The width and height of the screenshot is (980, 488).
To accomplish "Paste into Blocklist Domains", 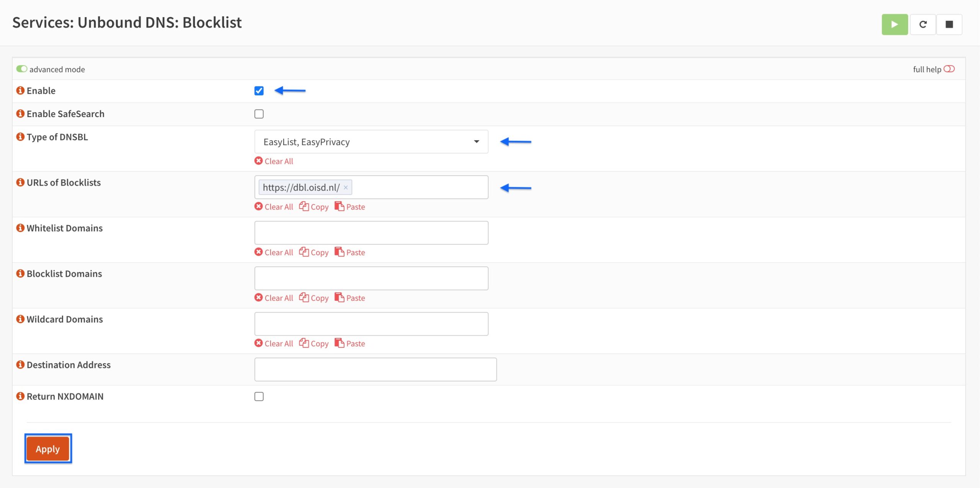I will [x=350, y=298].
